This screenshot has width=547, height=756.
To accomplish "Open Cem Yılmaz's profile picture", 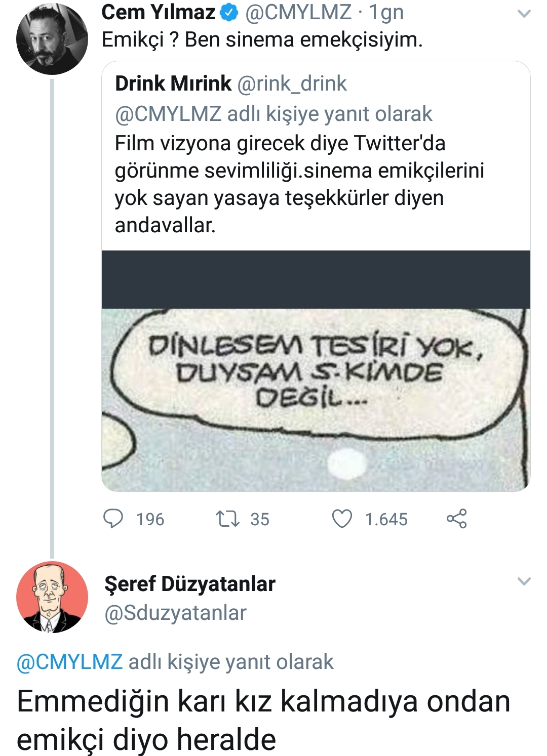I will (52, 39).
